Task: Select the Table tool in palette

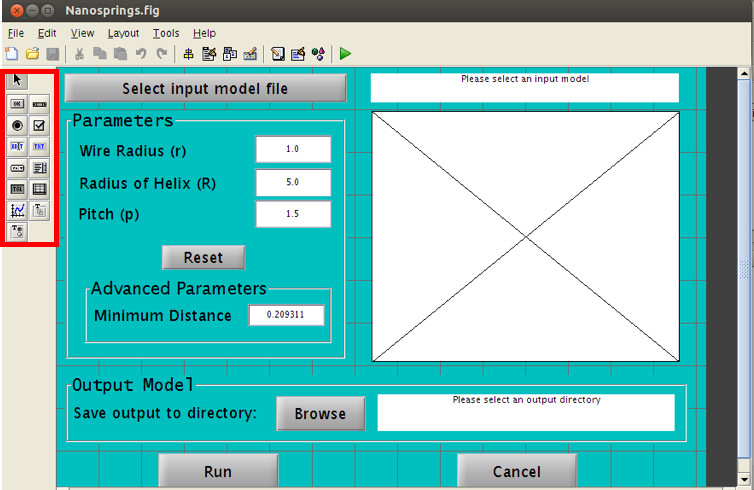Action: click(x=40, y=189)
